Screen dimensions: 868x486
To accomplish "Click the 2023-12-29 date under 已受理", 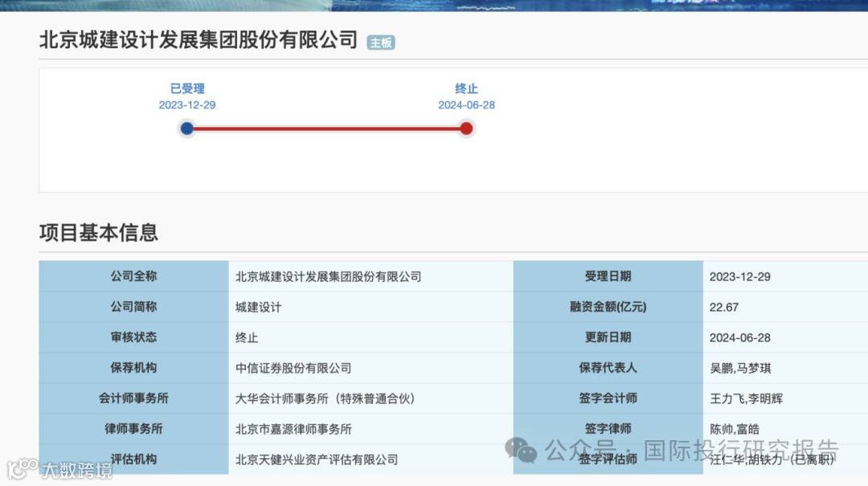I will point(187,105).
